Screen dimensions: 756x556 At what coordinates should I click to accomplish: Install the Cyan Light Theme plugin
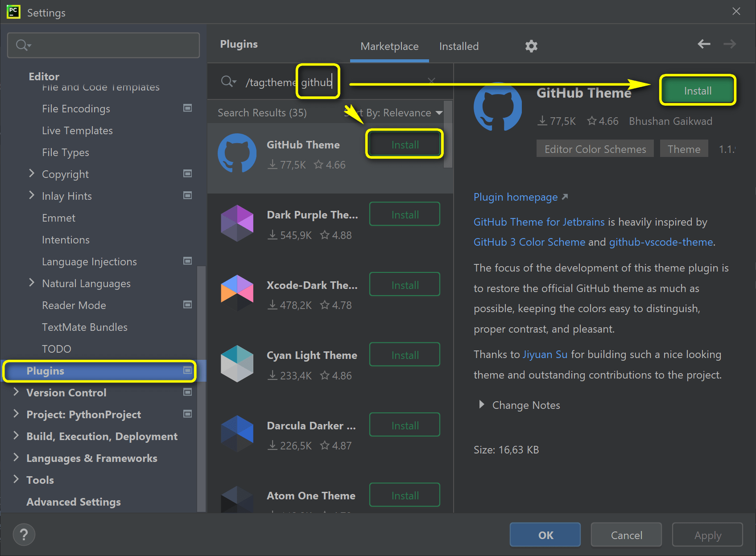(x=405, y=355)
